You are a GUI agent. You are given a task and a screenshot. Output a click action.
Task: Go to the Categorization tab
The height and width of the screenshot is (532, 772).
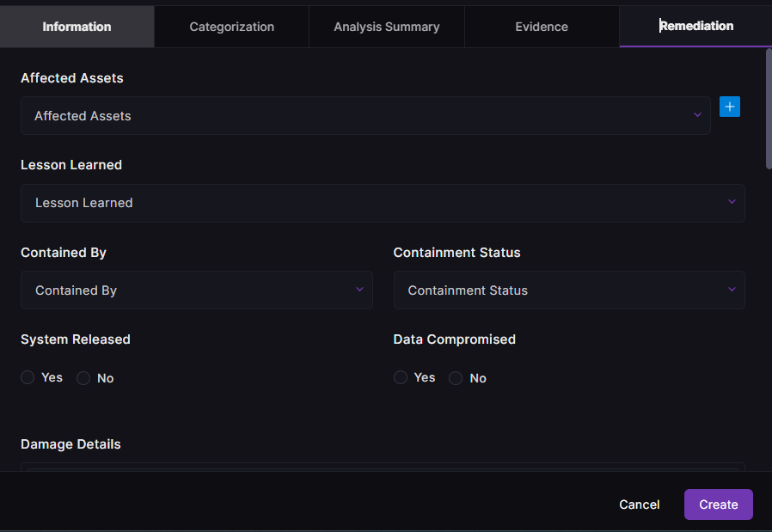coord(231,27)
